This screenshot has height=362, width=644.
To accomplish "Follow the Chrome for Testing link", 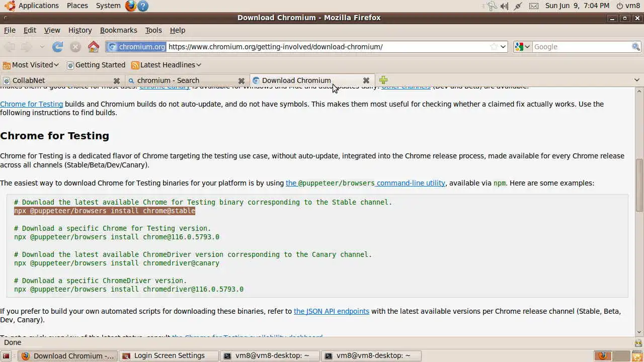I will 31,104.
